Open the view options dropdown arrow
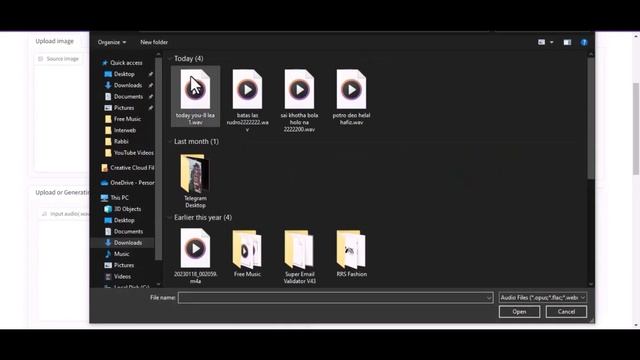Viewport: 640px width, 360px height. [x=552, y=42]
